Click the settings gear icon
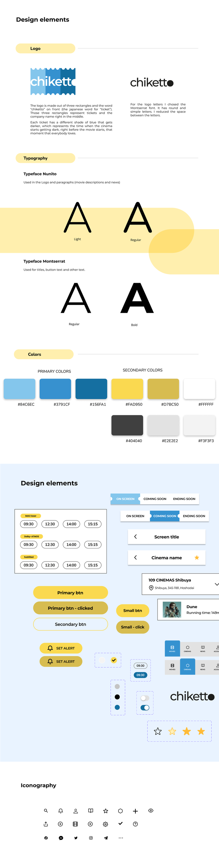The image size is (219, 868). coord(105,824)
